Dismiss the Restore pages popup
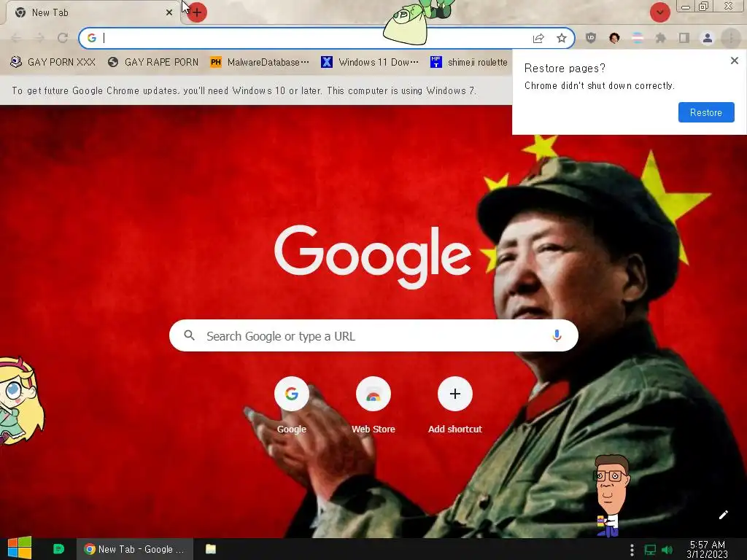 click(735, 61)
